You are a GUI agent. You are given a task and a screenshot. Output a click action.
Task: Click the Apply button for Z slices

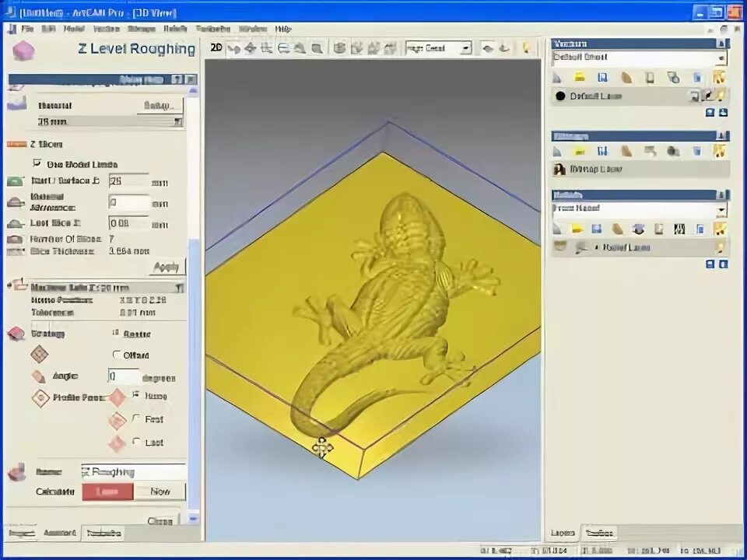167,267
